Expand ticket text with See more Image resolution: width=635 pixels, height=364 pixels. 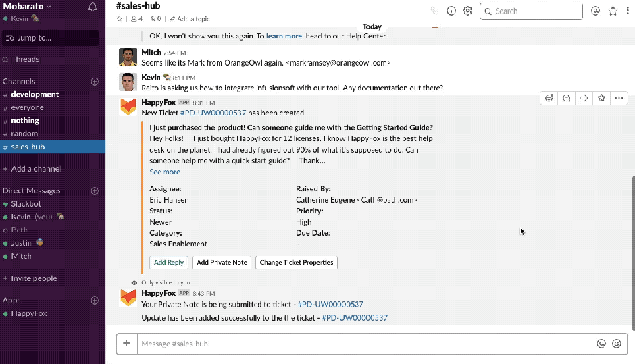[x=164, y=172]
